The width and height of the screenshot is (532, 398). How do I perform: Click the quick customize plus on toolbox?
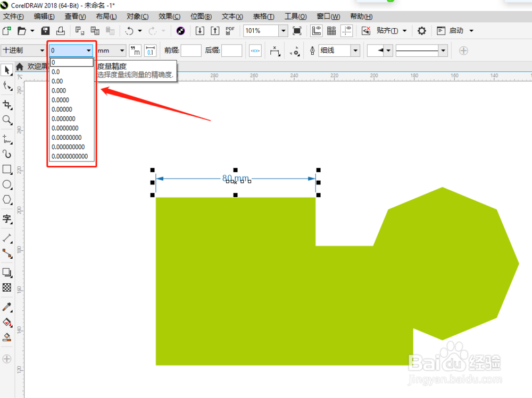(x=7, y=359)
